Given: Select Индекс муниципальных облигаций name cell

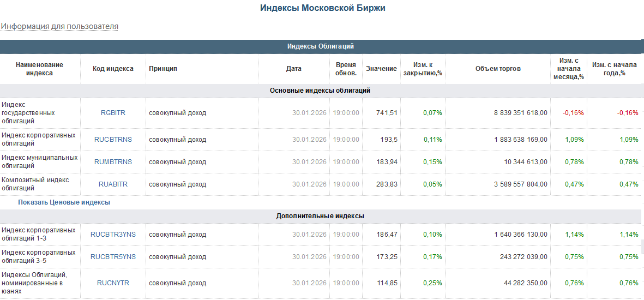Looking at the screenshot, I should 39,161.
